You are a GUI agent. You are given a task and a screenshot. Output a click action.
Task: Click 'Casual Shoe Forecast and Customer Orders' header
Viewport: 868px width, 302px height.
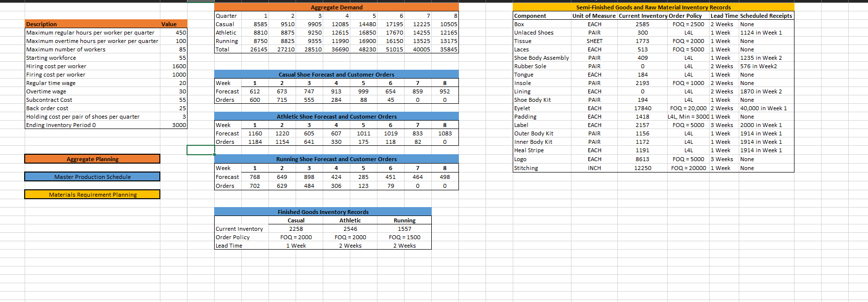[337, 75]
